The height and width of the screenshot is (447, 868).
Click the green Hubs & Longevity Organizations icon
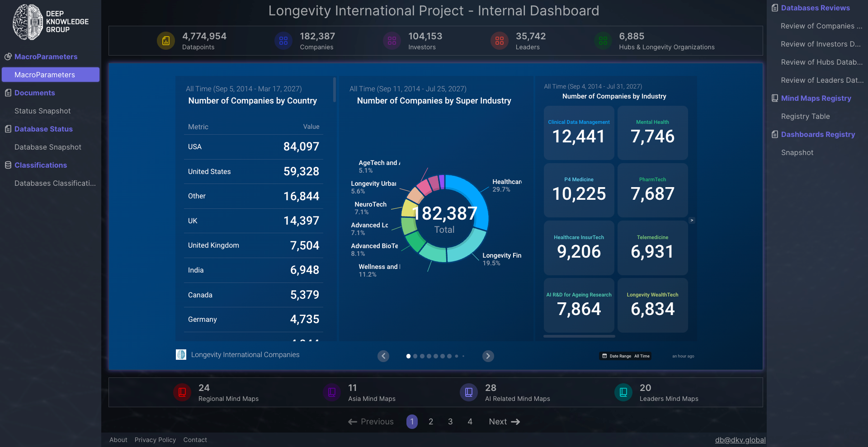click(603, 41)
